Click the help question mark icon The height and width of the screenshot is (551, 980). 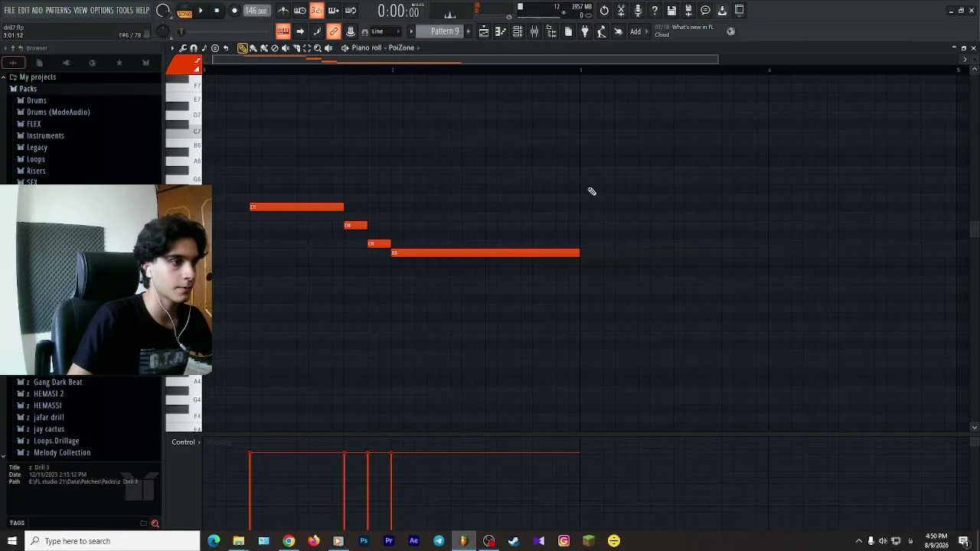[x=655, y=11]
